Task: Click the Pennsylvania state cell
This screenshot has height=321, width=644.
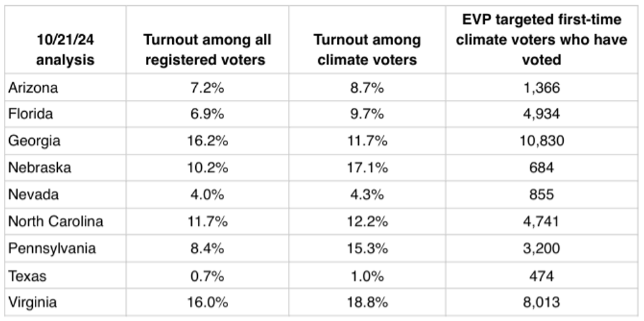Action: click(52, 249)
